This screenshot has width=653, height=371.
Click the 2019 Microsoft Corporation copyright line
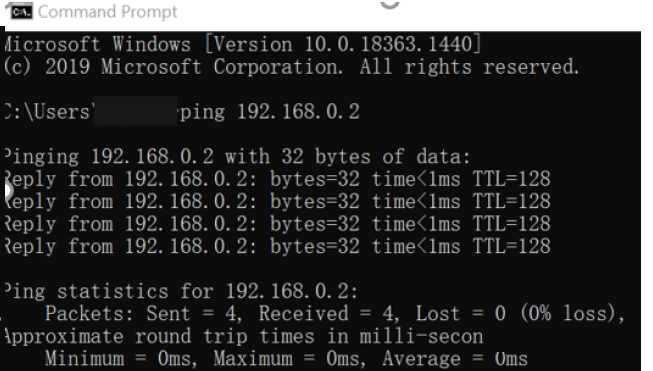[x=292, y=67]
